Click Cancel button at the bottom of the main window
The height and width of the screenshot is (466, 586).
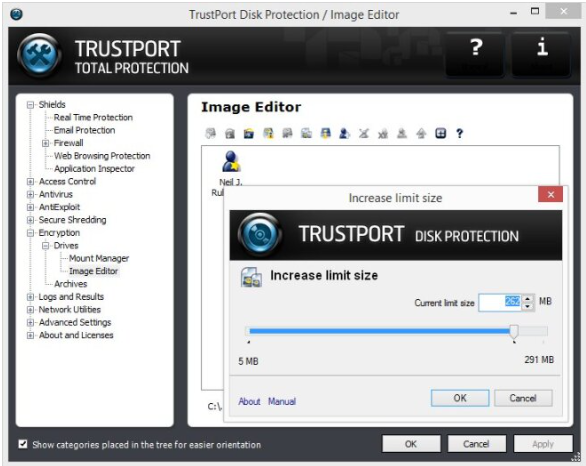[476, 444]
